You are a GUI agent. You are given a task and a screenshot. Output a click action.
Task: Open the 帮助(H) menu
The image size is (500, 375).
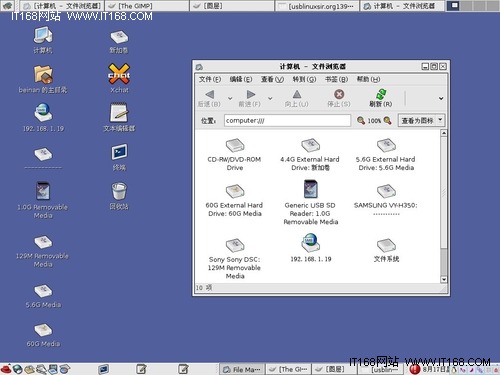tap(368, 79)
